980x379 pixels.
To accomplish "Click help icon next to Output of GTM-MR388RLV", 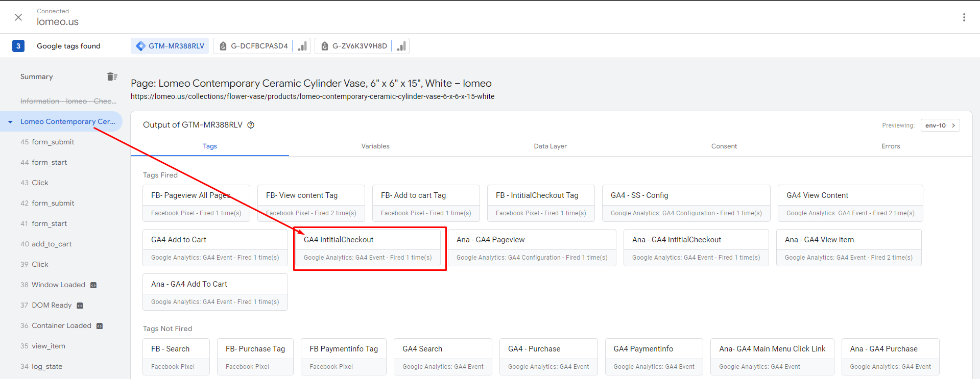I will [x=251, y=125].
